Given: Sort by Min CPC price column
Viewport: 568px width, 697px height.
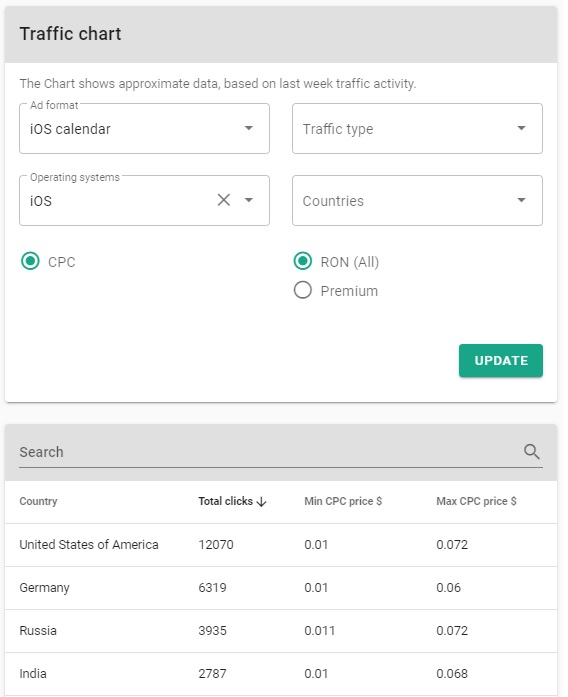Looking at the screenshot, I should click(x=343, y=501).
